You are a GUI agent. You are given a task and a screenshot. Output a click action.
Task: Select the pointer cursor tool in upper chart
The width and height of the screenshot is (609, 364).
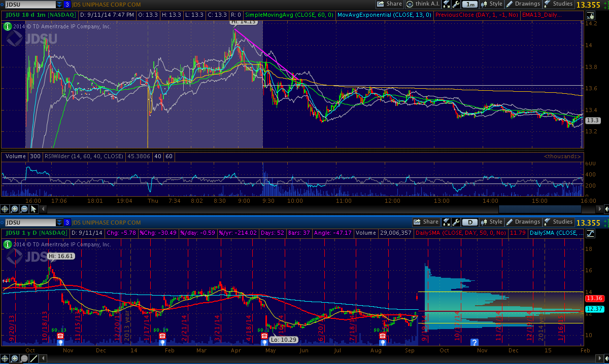click(x=33, y=209)
